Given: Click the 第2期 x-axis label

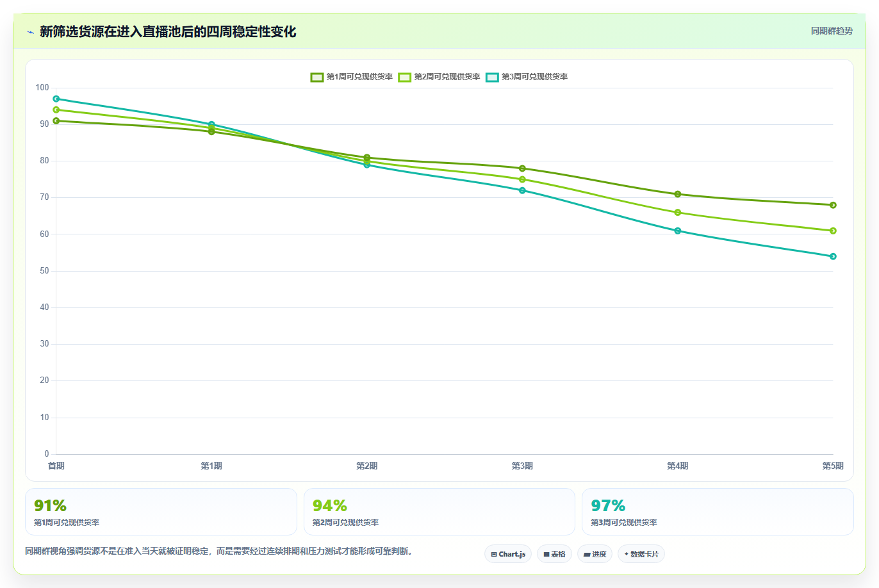Looking at the screenshot, I should point(367,466).
